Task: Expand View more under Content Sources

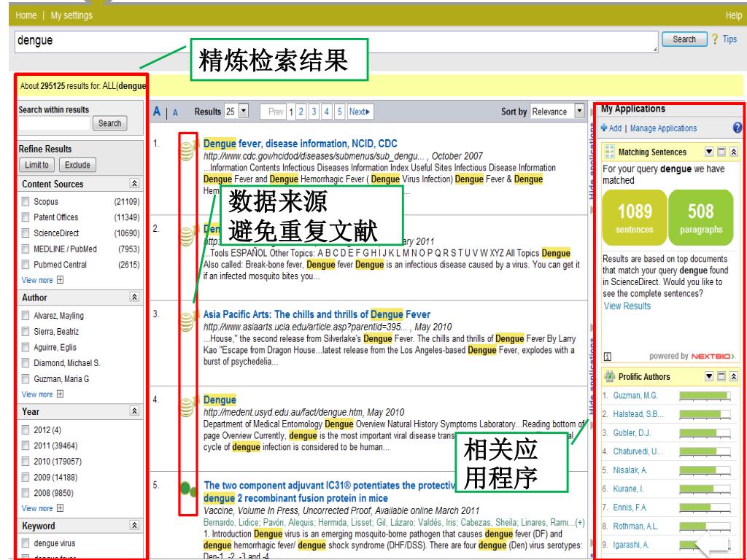Action: click(42, 280)
